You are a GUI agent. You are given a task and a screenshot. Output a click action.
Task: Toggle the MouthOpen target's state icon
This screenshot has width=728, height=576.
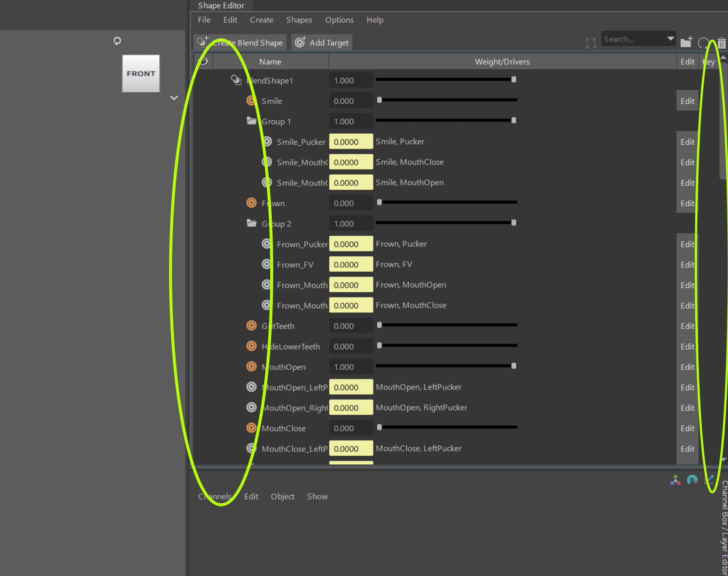(251, 366)
